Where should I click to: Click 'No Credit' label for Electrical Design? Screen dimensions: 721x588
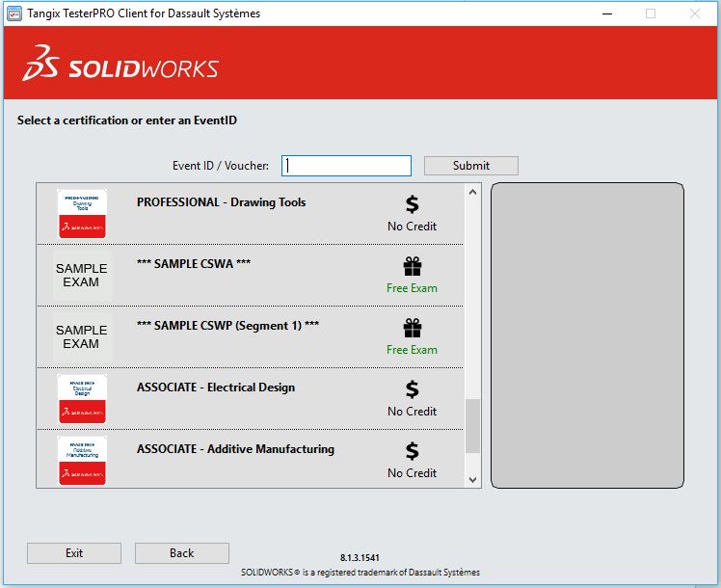point(412,412)
